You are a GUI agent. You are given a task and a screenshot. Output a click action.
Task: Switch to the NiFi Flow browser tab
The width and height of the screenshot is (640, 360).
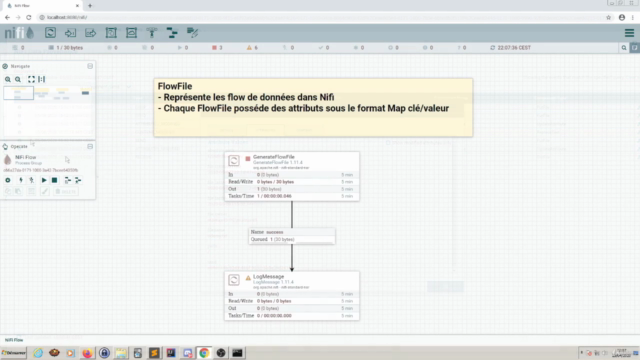coord(42,6)
